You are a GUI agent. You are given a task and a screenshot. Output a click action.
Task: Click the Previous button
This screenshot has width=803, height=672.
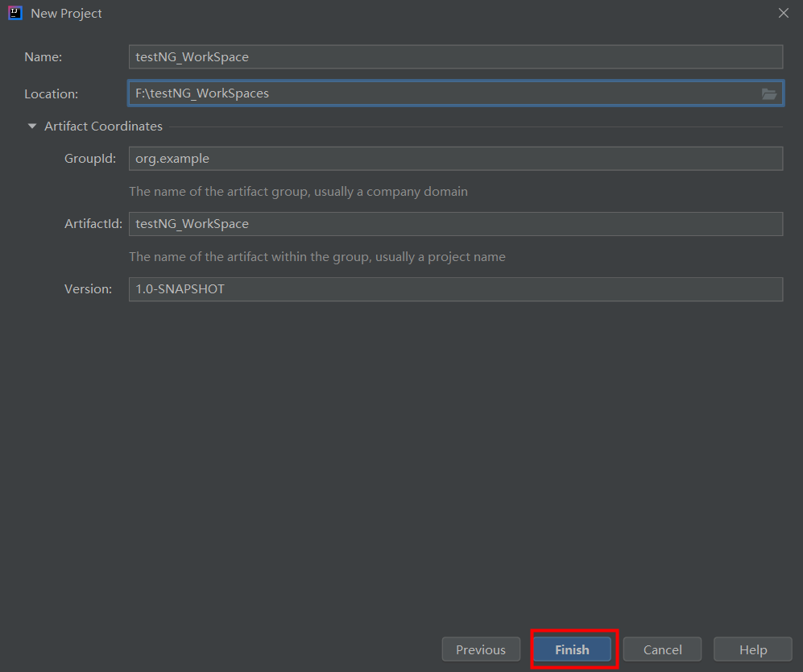pyautogui.click(x=481, y=649)
